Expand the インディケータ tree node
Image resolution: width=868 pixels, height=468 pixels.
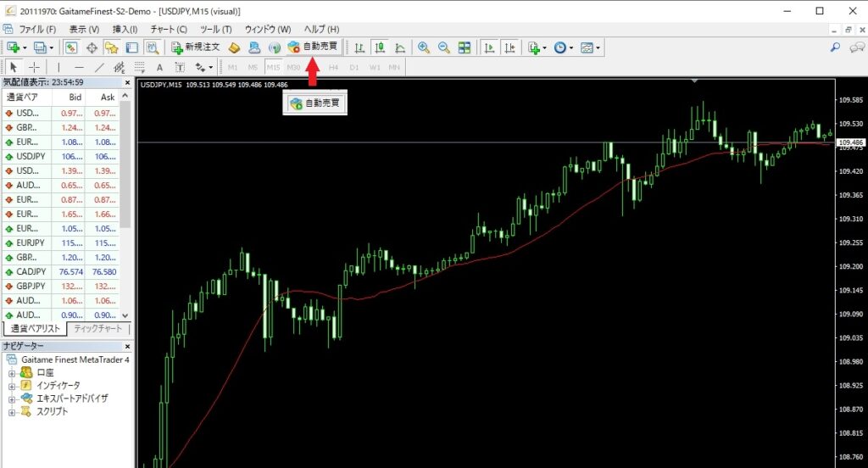click(12, 386)
